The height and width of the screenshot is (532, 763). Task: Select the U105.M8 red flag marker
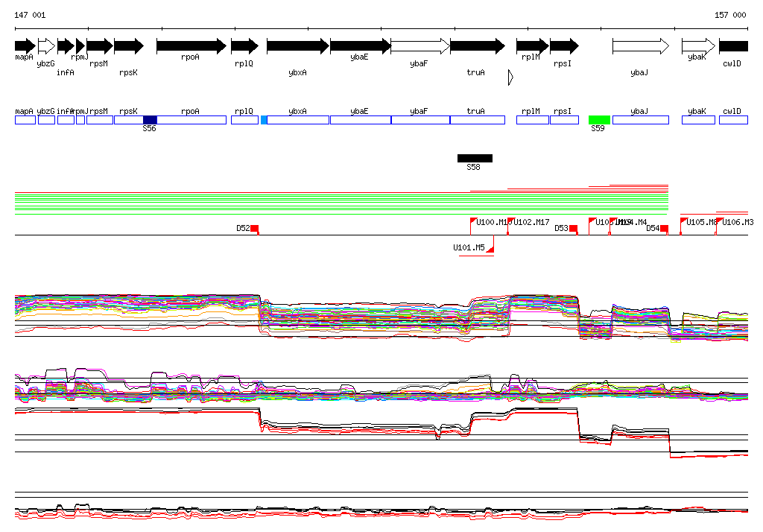(x=684, y=221)
